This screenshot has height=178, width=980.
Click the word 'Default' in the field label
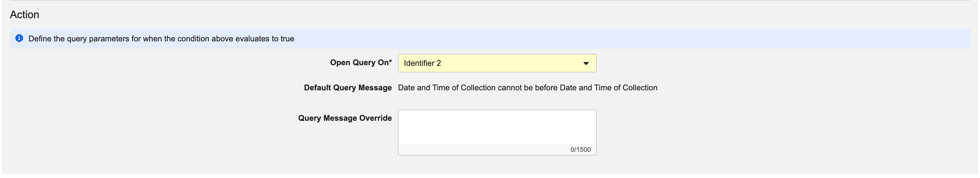click(317, 88)
